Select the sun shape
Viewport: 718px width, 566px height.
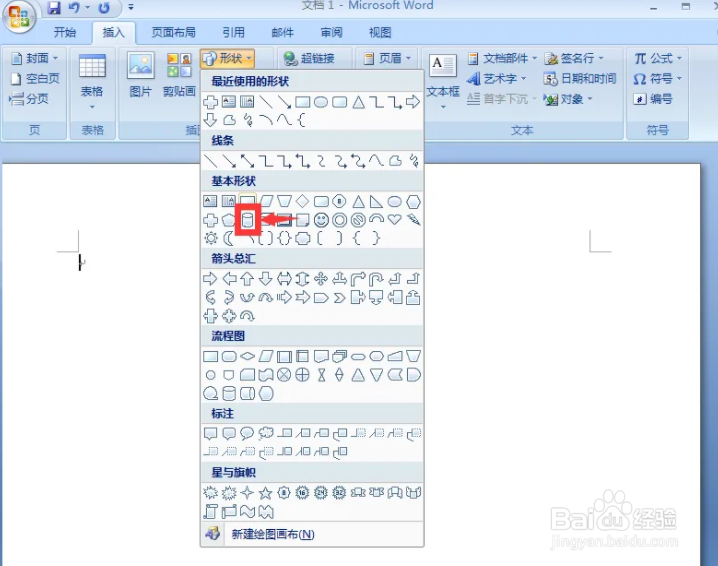(211, 238)
